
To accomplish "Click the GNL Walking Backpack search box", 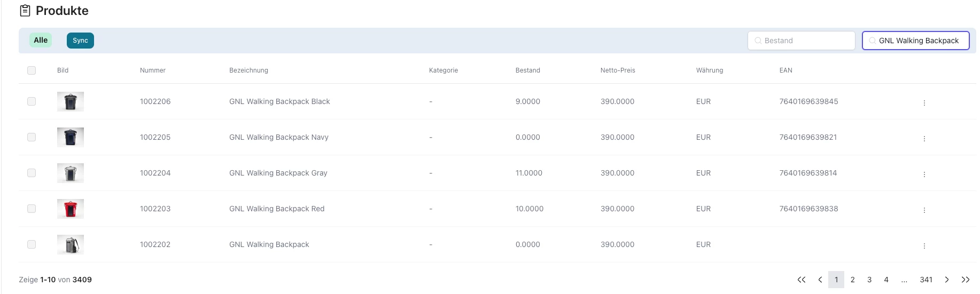I will coord(916,41).
